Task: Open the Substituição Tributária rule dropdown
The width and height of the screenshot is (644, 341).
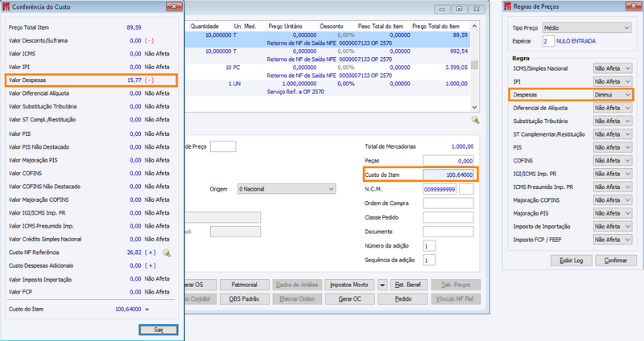Action: click(613, 121)
